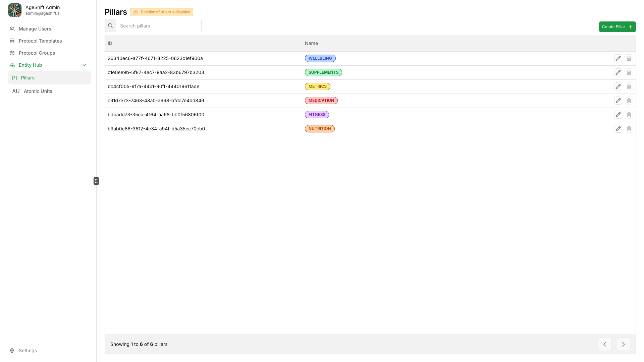Collapse the Entity Hub section

[x=84, y=65]
